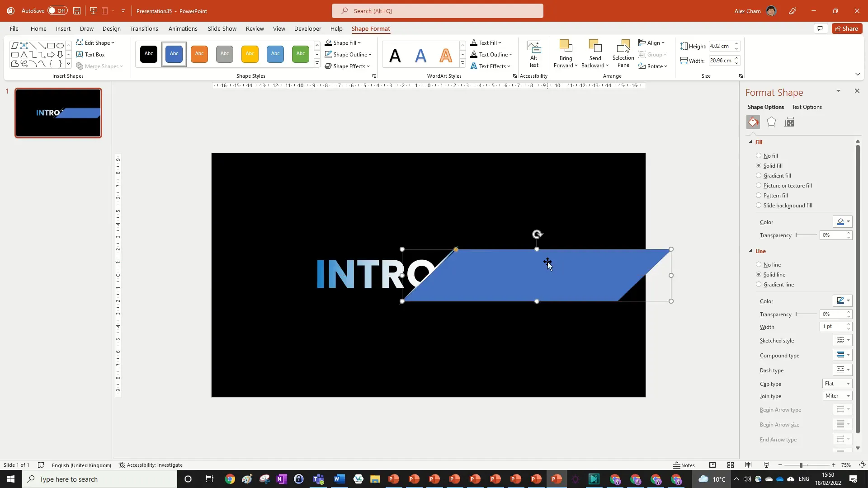Open Shape Fill dropdown
868x488 pixels.
(x=343, y=42)
